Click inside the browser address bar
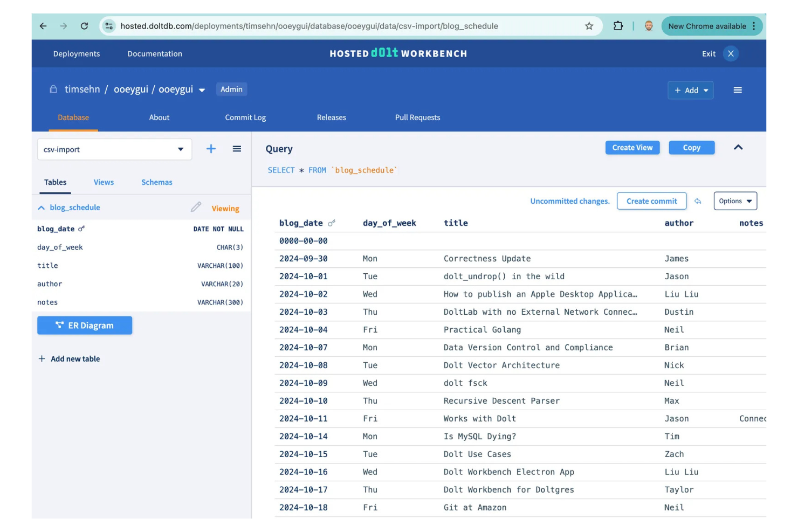The height and width of the screenshot is (532, 798). [x=324, y=26]
